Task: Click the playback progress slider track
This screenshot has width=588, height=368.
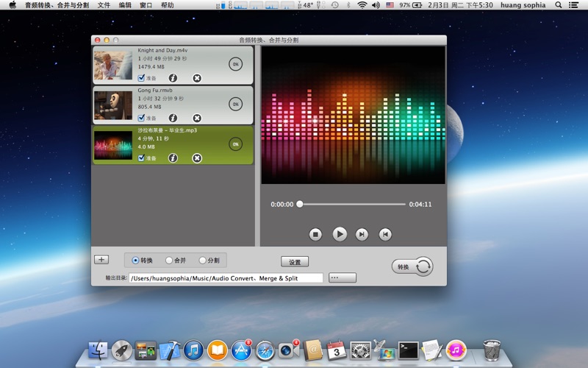Action: (x=353, y=204)
